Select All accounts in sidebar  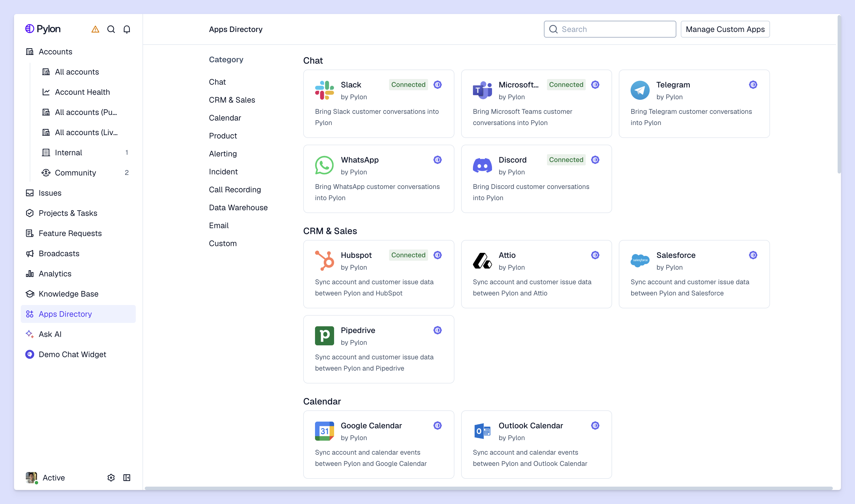[86, 72]
